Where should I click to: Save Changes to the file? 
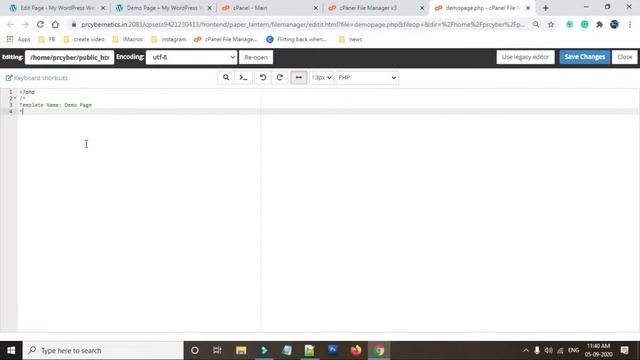(584, 57)
